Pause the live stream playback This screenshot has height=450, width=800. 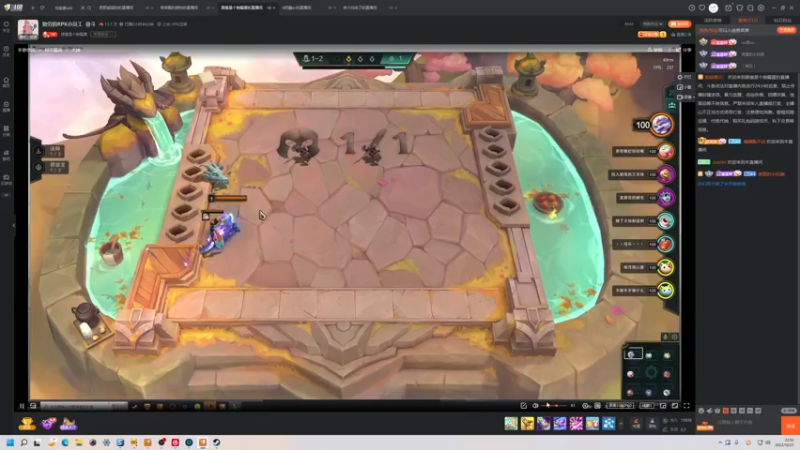tap(22, 406)
